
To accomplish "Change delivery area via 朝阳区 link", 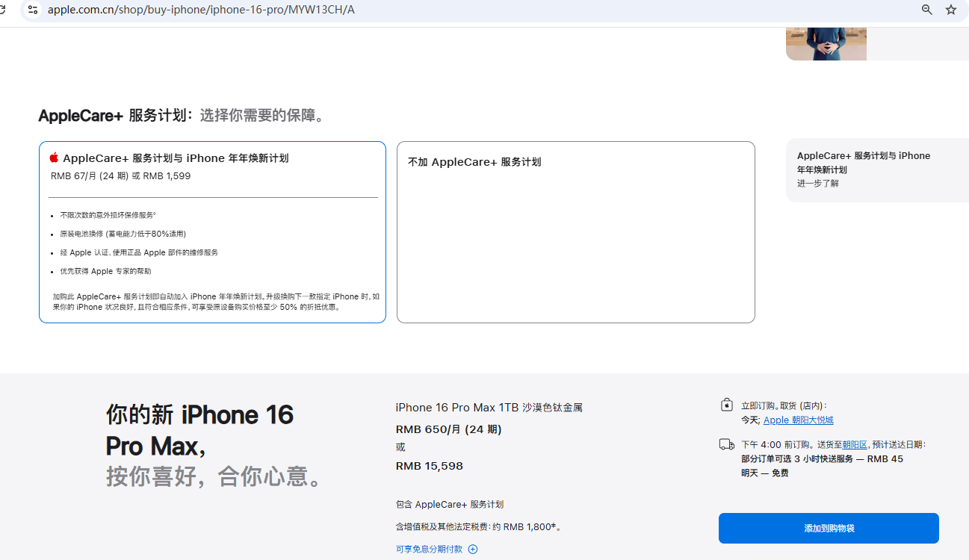I will click(855, 444).
